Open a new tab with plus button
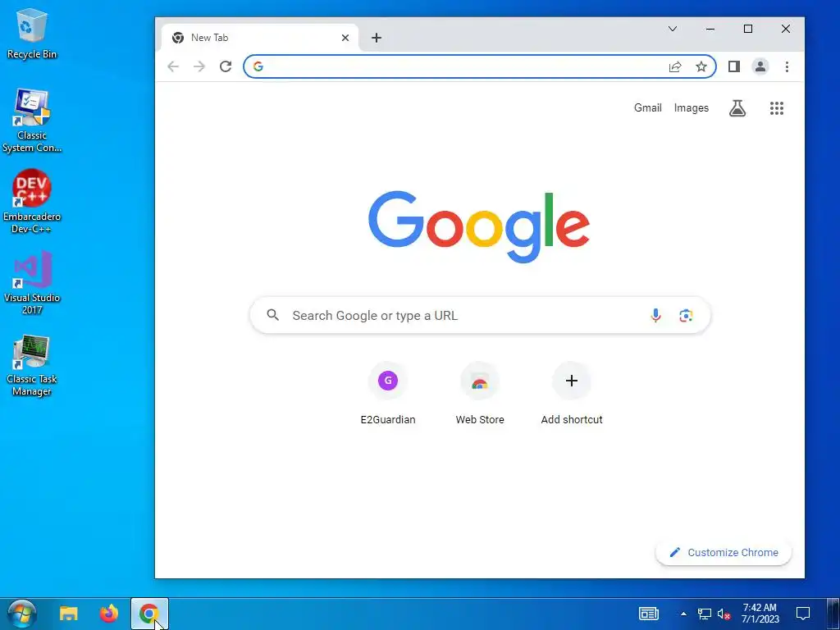 [x=377, y=38]
